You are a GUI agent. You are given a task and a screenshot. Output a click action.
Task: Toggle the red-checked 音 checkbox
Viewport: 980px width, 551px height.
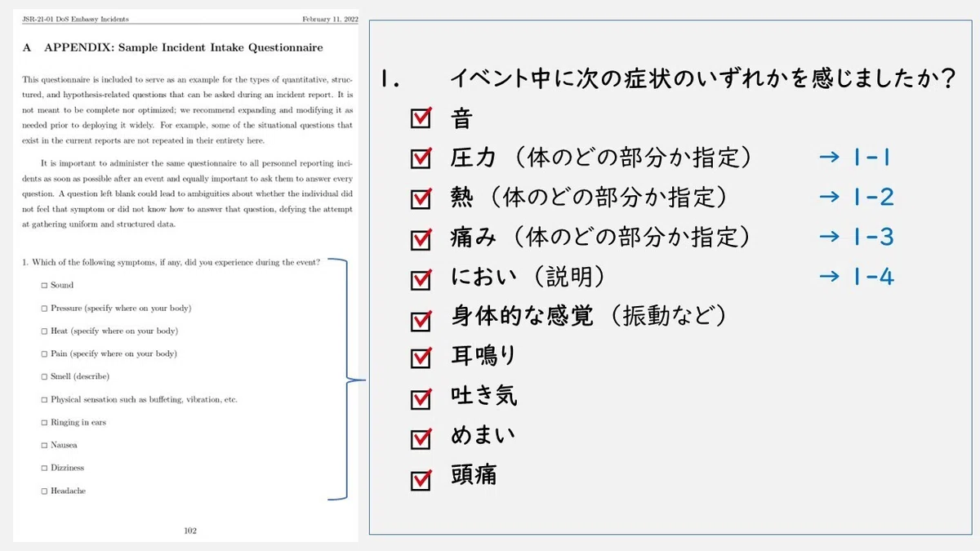click(x=421, y=119)
